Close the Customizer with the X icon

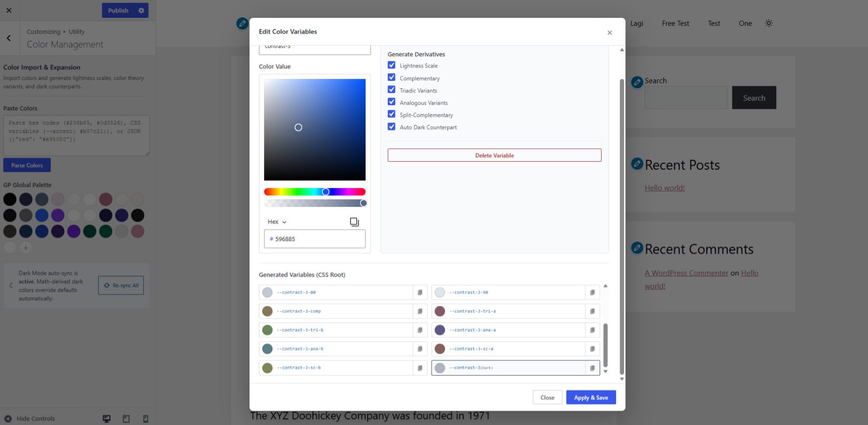click(9, 10)
